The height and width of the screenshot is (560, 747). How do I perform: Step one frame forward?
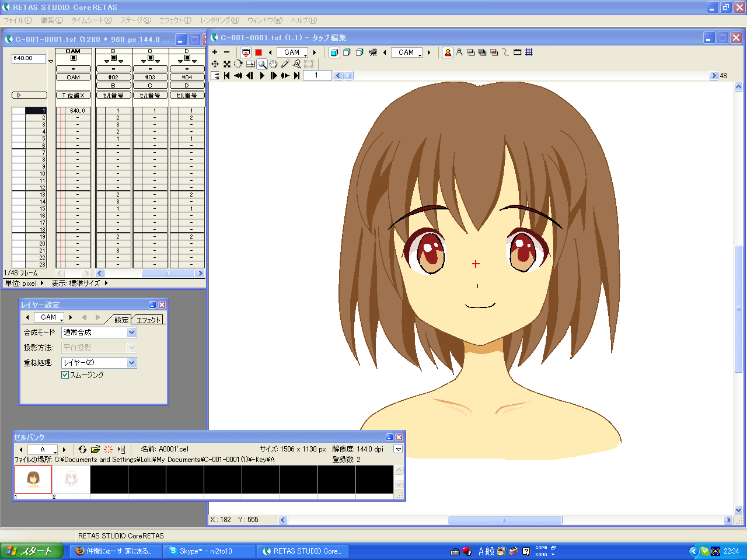273,75
